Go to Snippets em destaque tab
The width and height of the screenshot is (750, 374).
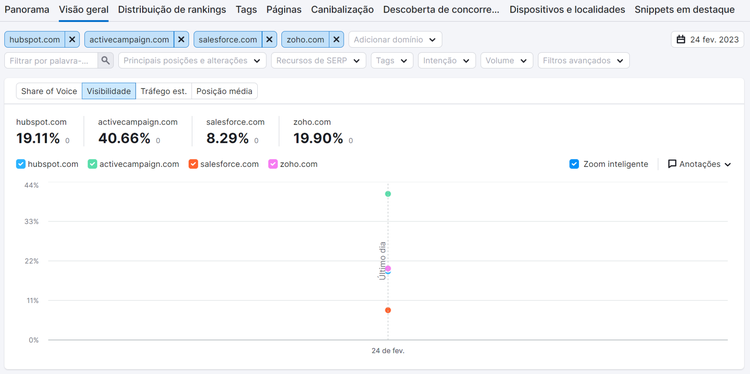[x=684, y=10]
